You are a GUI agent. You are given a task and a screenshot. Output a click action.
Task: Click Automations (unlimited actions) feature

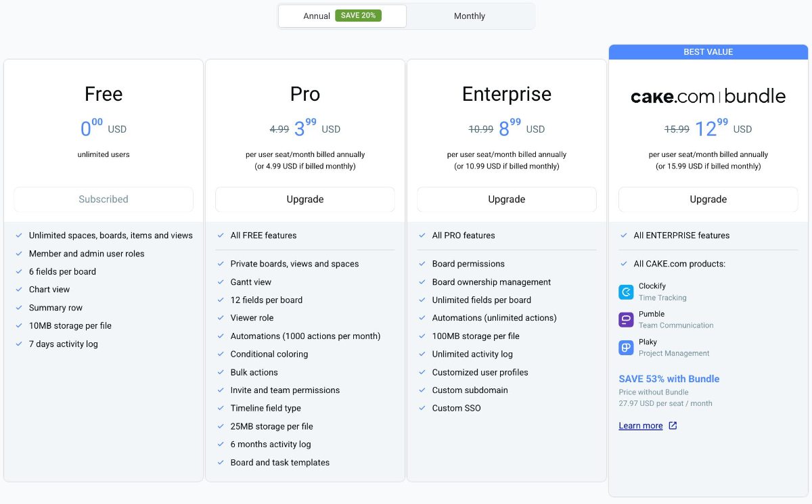494,318
